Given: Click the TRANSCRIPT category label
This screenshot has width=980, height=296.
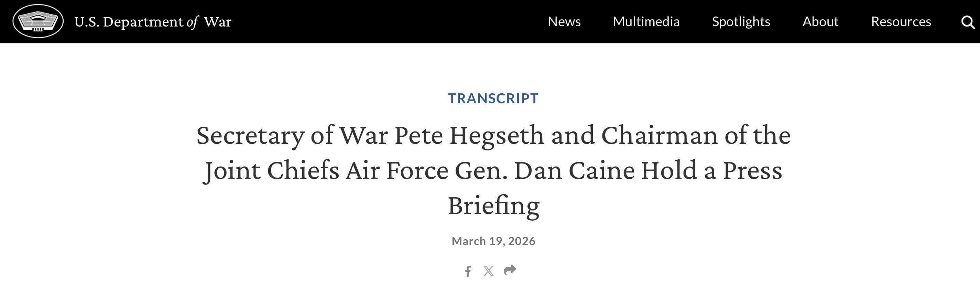Looking at the screenshot, I should click(x=493, y=98).
